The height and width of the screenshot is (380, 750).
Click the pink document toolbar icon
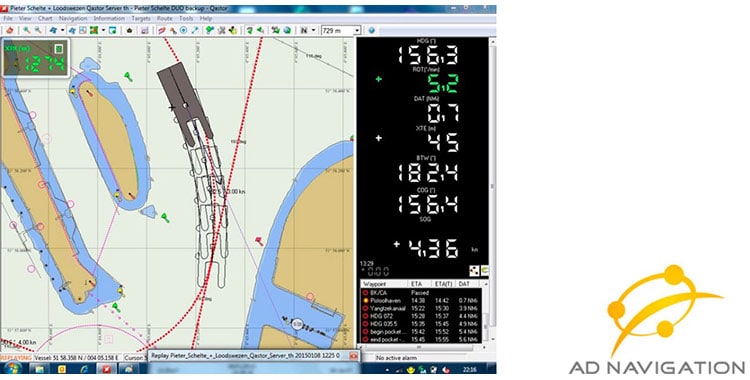coord(145,30)
